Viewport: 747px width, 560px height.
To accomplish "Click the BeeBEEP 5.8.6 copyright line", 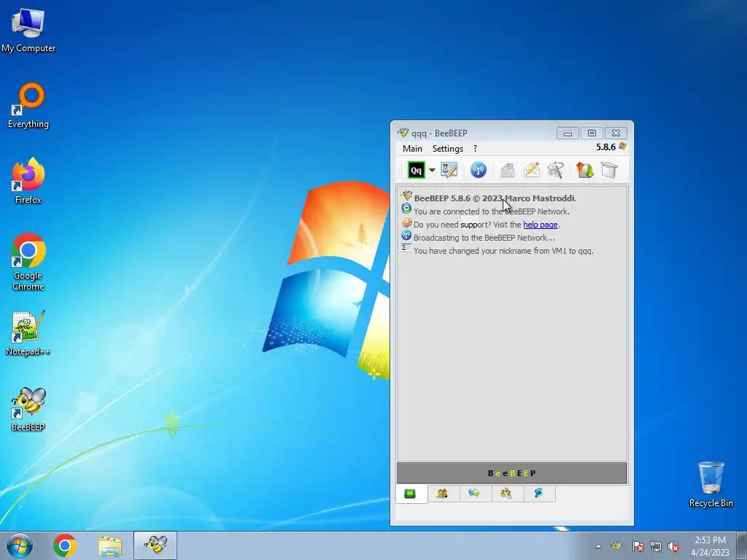I will coord(495,198).
